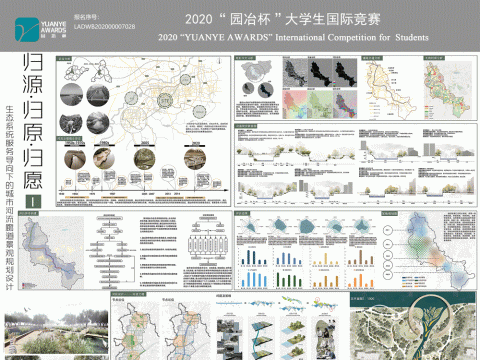Select the registration number LADWB202000007028

tap(104, 26)
